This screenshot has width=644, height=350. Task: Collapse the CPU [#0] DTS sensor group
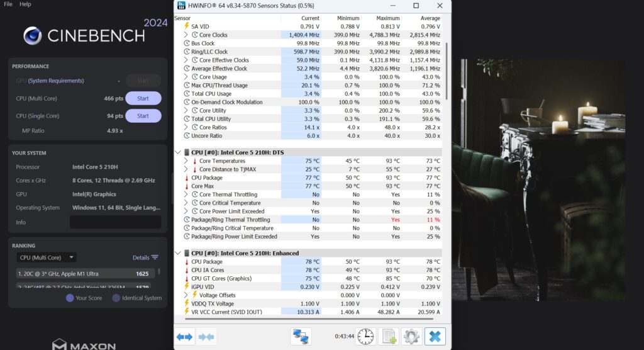178,152
